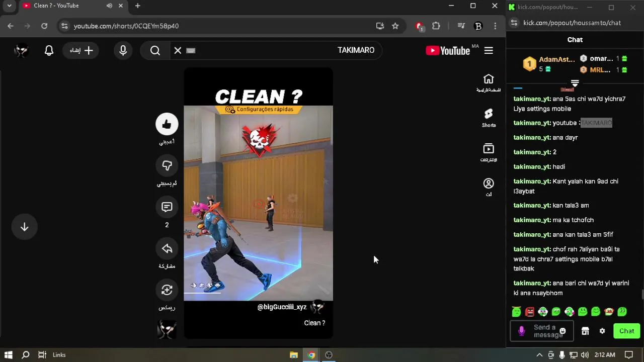The height and width of the screenshot is (362, 644).
Task: Click the Kick chat scrollbar
Action: click(642, 294)
